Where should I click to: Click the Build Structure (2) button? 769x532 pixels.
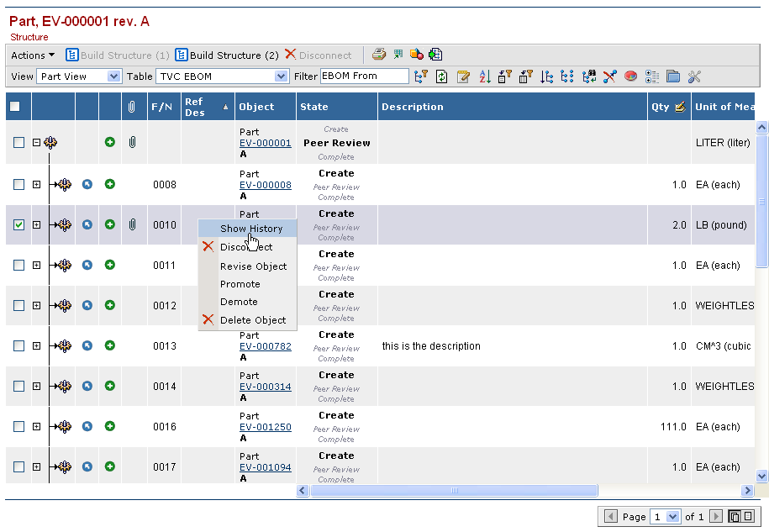pyautogui.click(x=227, y=55)
